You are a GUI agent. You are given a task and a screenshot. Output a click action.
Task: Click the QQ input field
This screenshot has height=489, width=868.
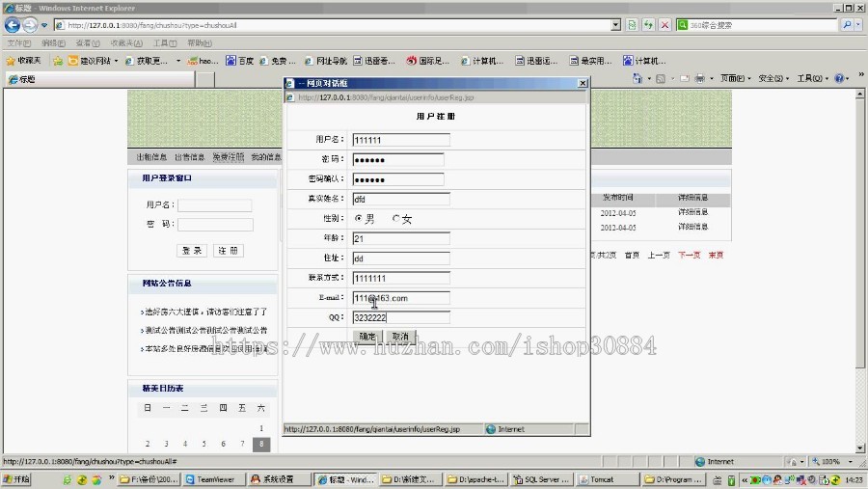tap(401, 317)
